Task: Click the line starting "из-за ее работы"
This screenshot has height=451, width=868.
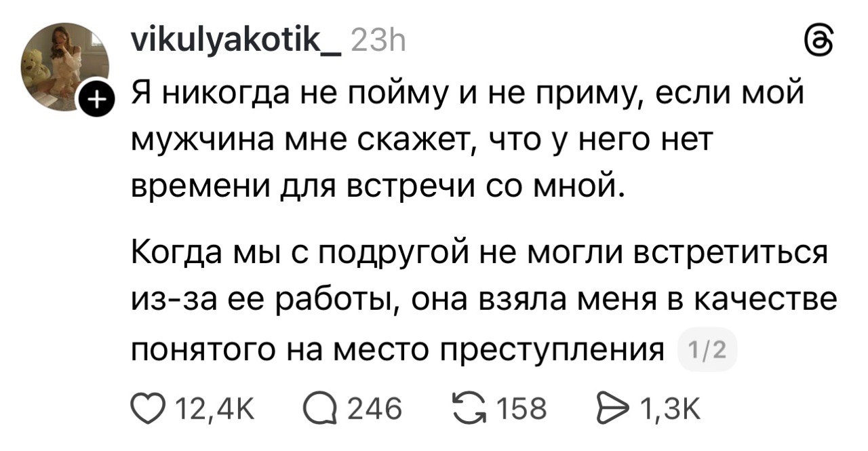Action: 483,302
